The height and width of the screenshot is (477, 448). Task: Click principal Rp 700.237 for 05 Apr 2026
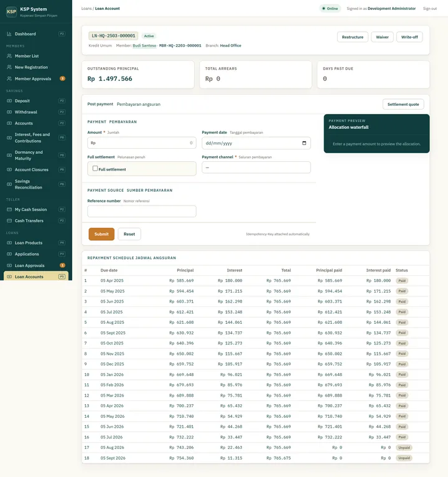click(x=181, y=406)
